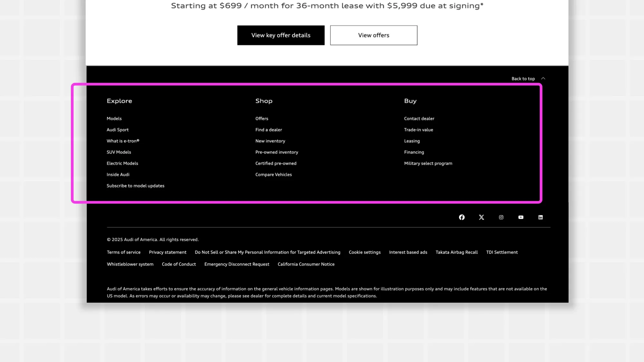Click the Explore footer heading
644x362 pixels.
point(119,101)
